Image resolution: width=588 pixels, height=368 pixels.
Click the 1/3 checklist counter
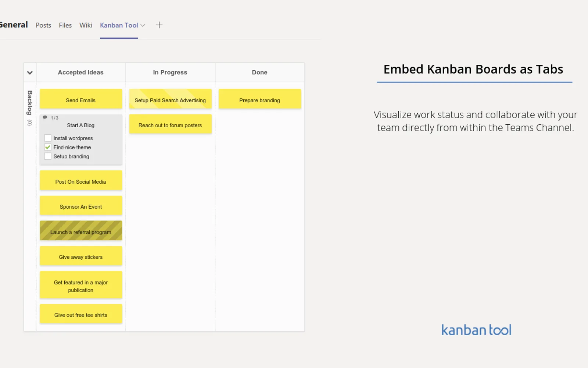click(x=54, y=118)
